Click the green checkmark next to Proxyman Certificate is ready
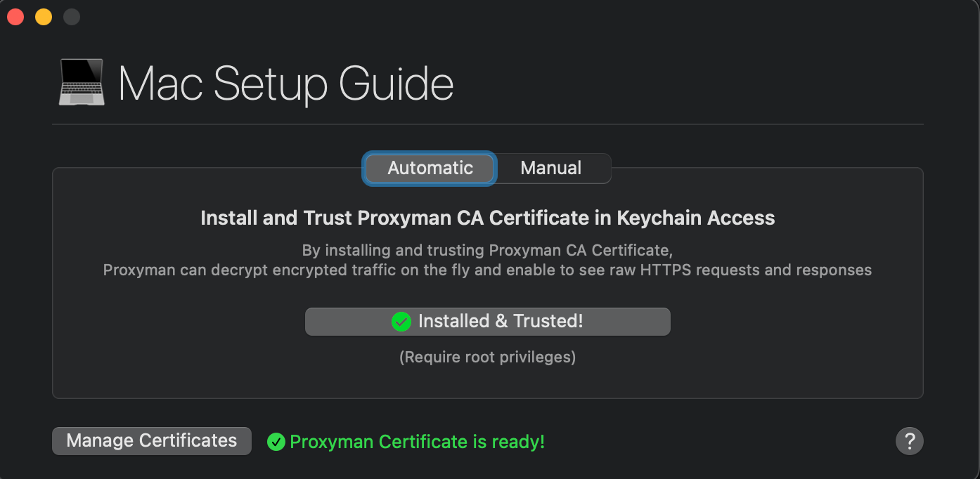Image resolution: width=980 pixels, height=479 pixels. pos(276,442)
